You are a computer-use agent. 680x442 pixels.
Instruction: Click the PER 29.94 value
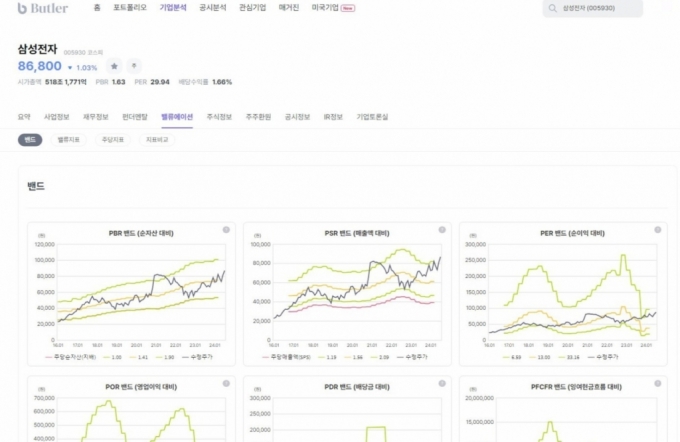(x=152, y=82)
